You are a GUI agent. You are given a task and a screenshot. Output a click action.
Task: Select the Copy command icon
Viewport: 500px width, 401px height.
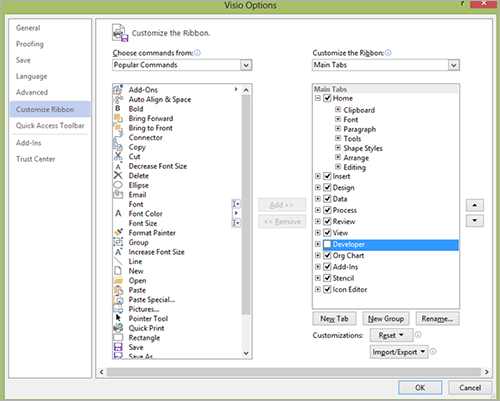pyautogui.click(x=118, y=147)
